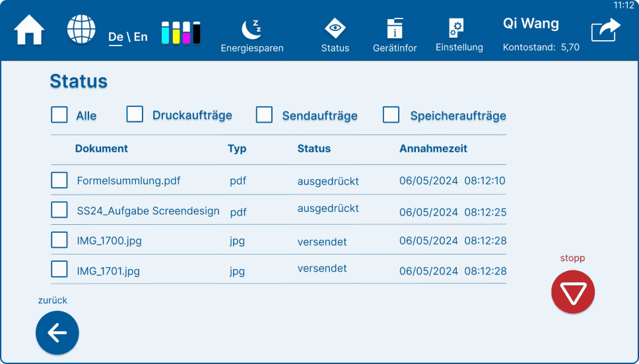Viewport: 639px width, 364px height.
Task: Switch language to En
Action: tap(141, 37)
